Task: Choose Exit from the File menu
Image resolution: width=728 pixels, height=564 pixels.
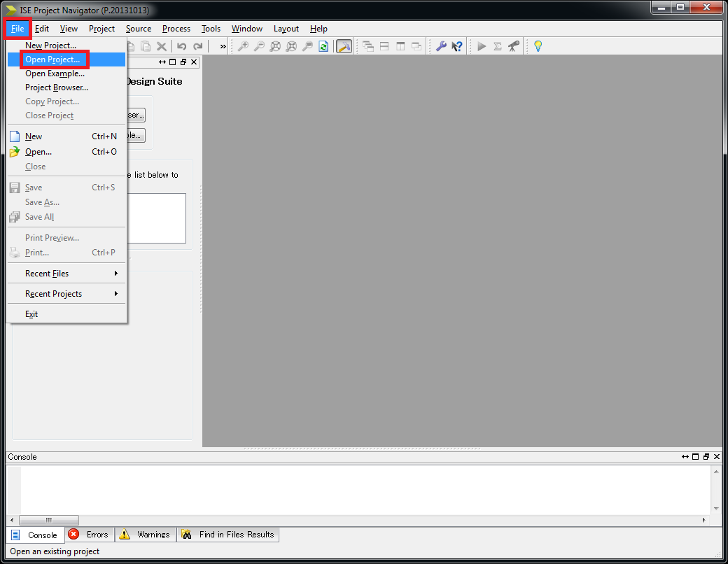Action: [66, 314]
